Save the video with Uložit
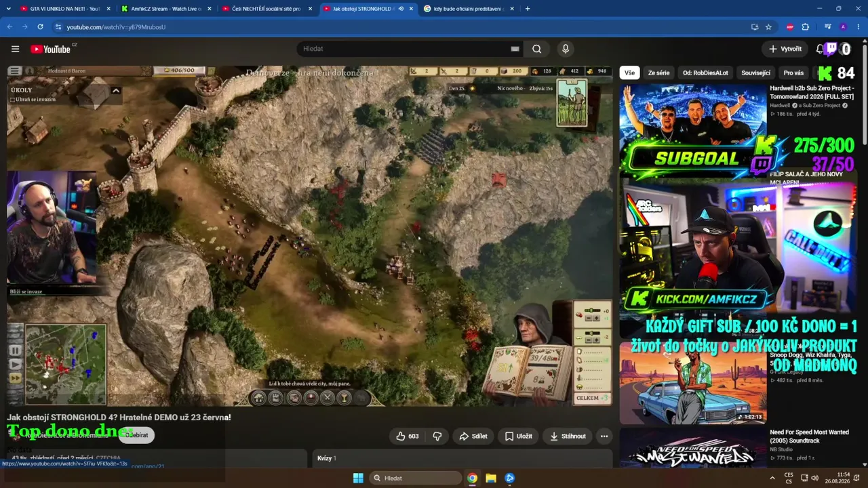Image resolution: width=868 pixels, height=488 pixels. point(518,436)
